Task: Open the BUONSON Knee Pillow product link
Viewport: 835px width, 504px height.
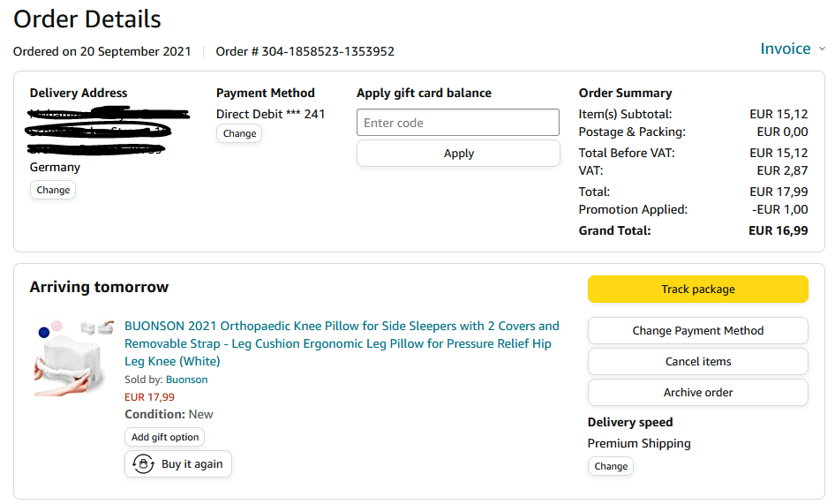Action: coord(342,343)
